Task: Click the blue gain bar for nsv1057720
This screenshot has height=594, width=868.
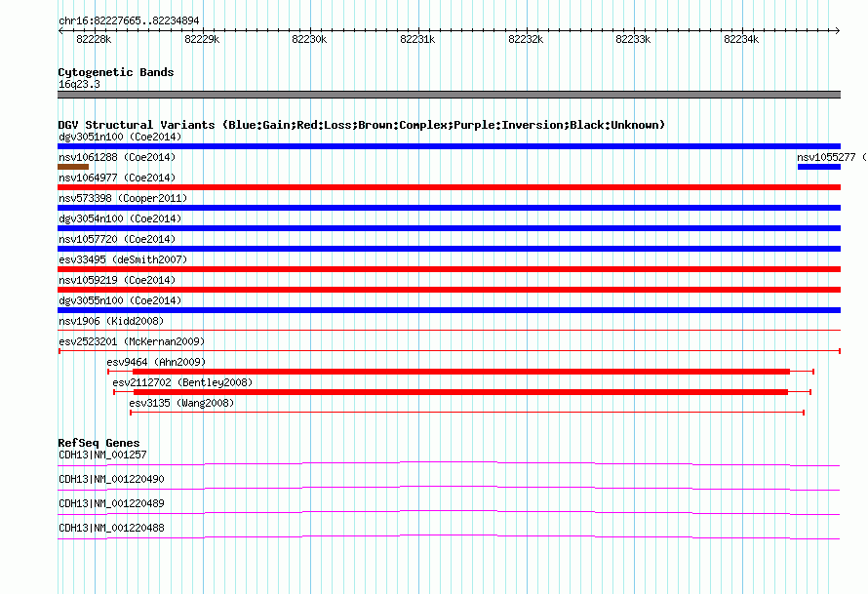Action: tap(449, 249)
